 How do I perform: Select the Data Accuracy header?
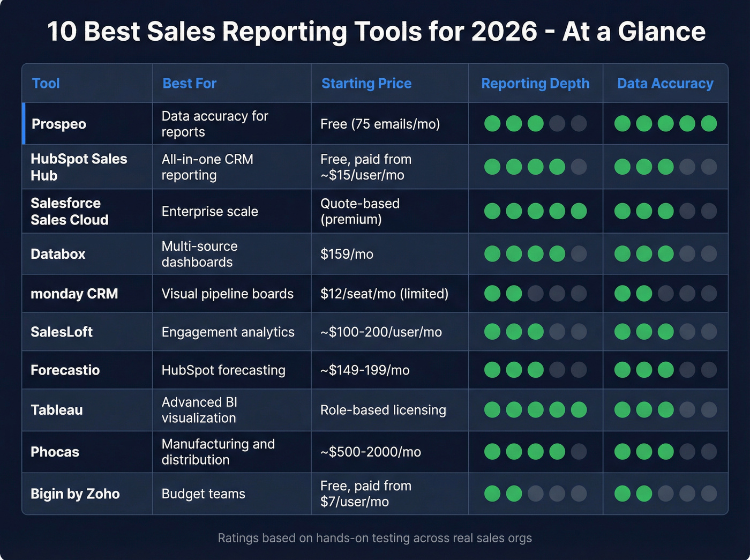(665, 84)
